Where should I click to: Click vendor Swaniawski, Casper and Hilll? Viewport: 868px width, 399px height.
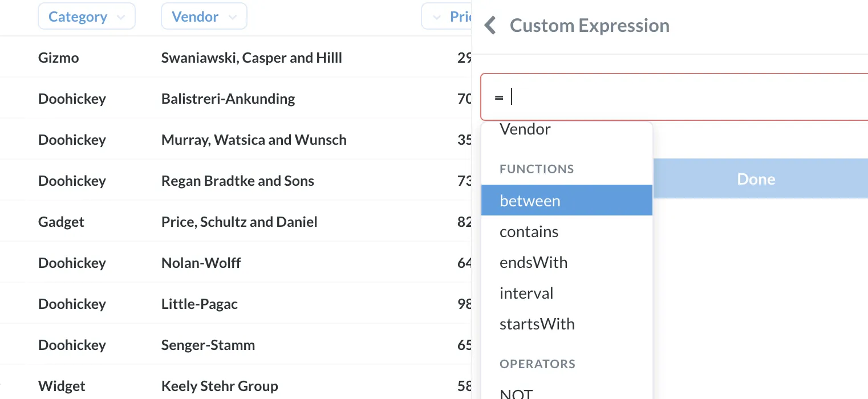252,58
